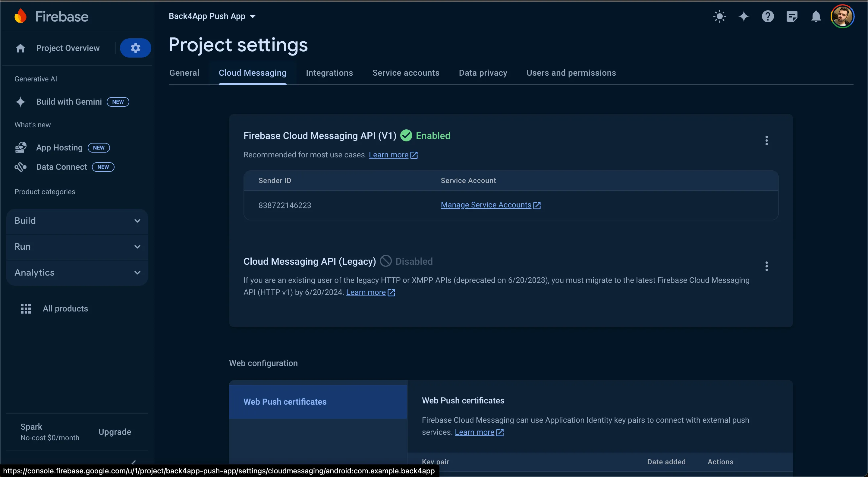
Task: Click the green Enabled checkmark icon
Action: point(406,135)
